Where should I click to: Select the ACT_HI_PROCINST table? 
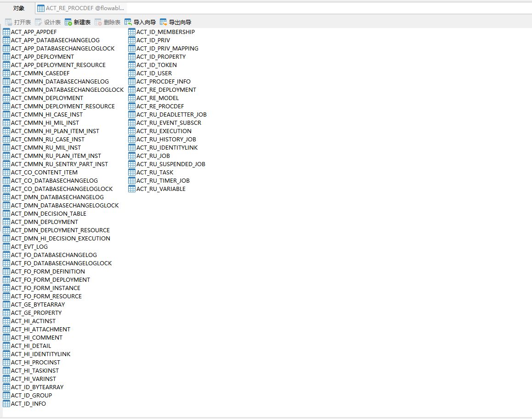35,363
